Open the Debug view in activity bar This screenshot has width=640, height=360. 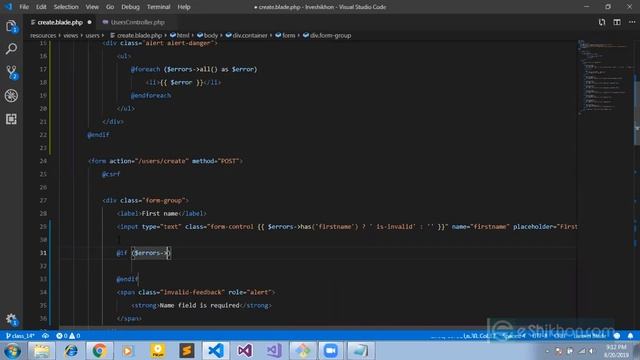click(11, 96)
